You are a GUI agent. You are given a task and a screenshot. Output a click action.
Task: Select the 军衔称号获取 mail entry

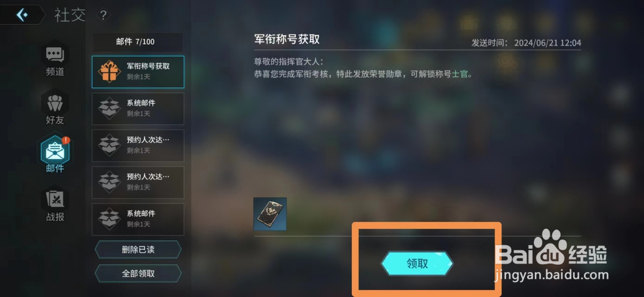click(x=138, y=72)
